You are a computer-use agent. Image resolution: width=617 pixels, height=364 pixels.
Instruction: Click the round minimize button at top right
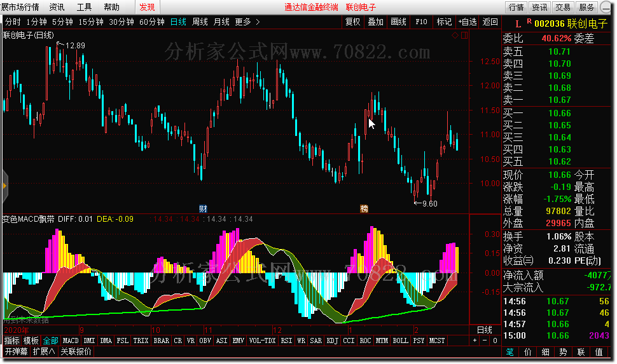tap(606, 7)
